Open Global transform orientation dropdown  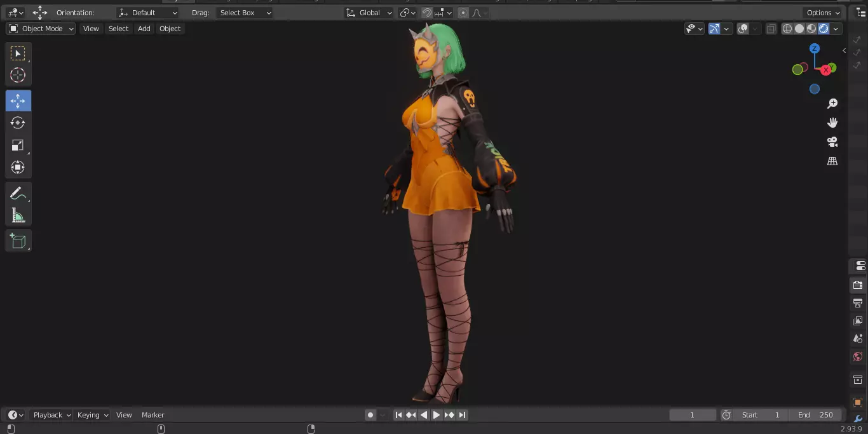(369, 13)
